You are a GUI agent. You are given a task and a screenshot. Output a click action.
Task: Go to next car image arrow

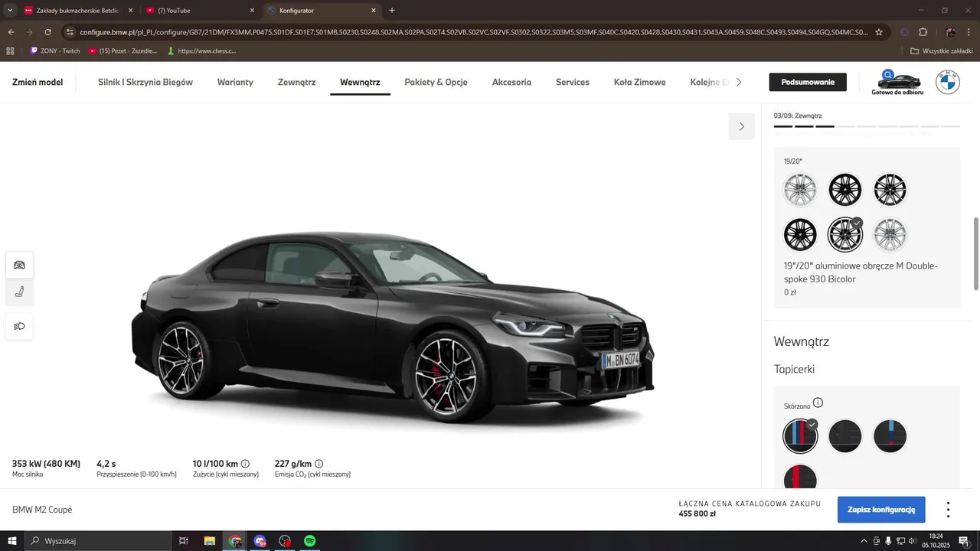(x=741, y=126)
